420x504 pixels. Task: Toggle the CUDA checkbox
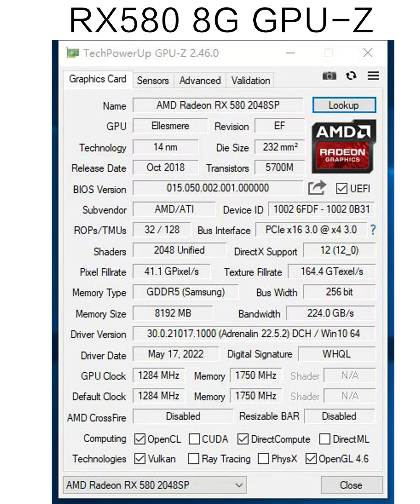(194, 439)
